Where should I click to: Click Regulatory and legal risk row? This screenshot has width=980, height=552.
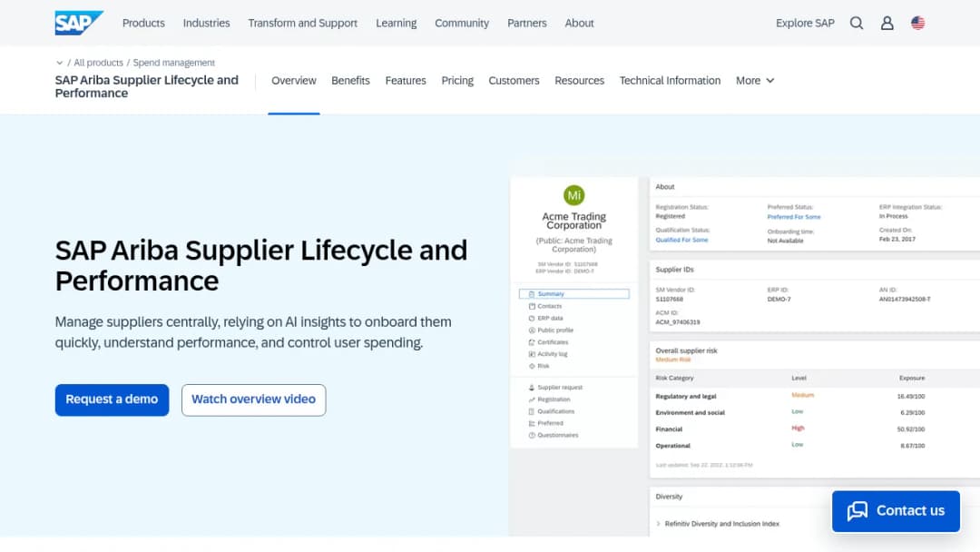(x=812, y=397)
